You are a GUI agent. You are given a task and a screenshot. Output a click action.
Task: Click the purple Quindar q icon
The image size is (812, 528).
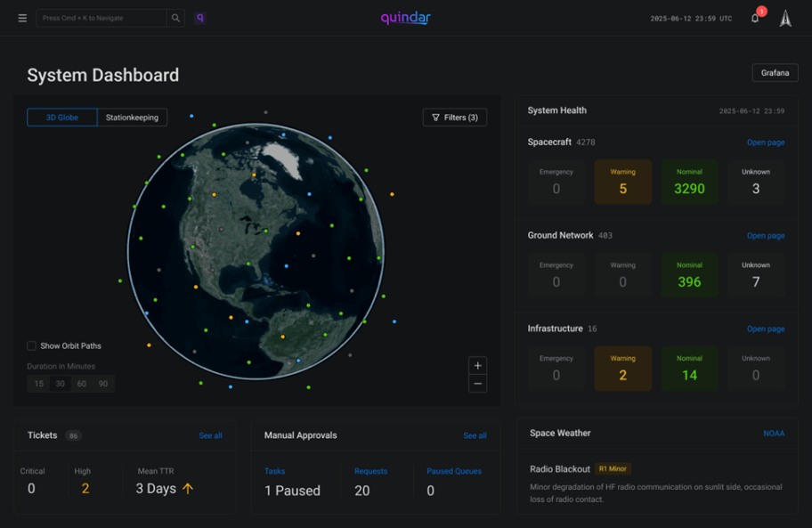(200, 17)
